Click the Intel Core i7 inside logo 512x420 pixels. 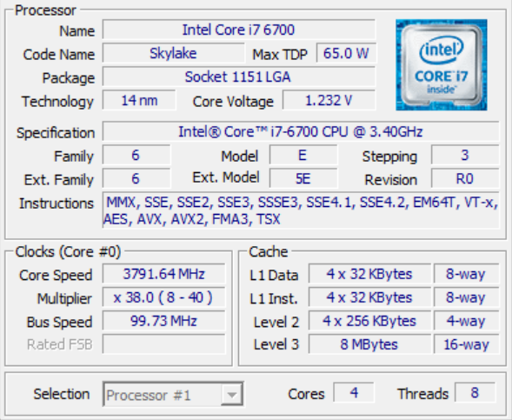(x=441, y=64)
